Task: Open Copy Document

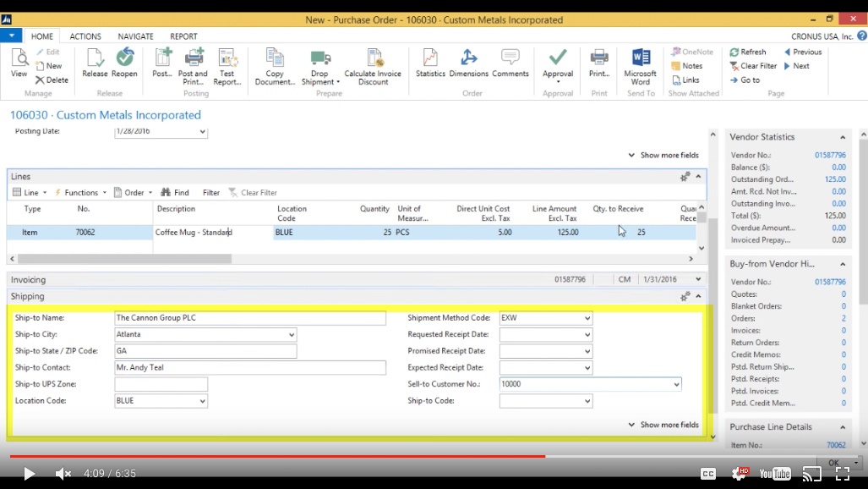Action: pos(275,67)
